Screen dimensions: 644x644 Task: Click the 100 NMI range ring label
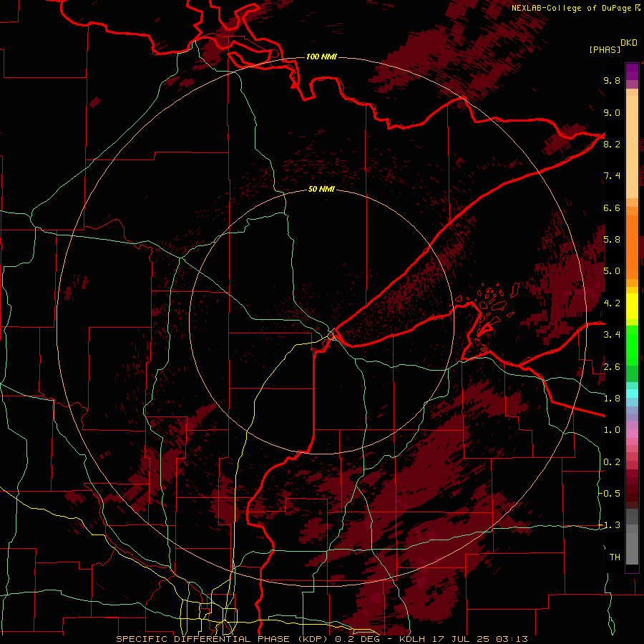tap(321, 57)
